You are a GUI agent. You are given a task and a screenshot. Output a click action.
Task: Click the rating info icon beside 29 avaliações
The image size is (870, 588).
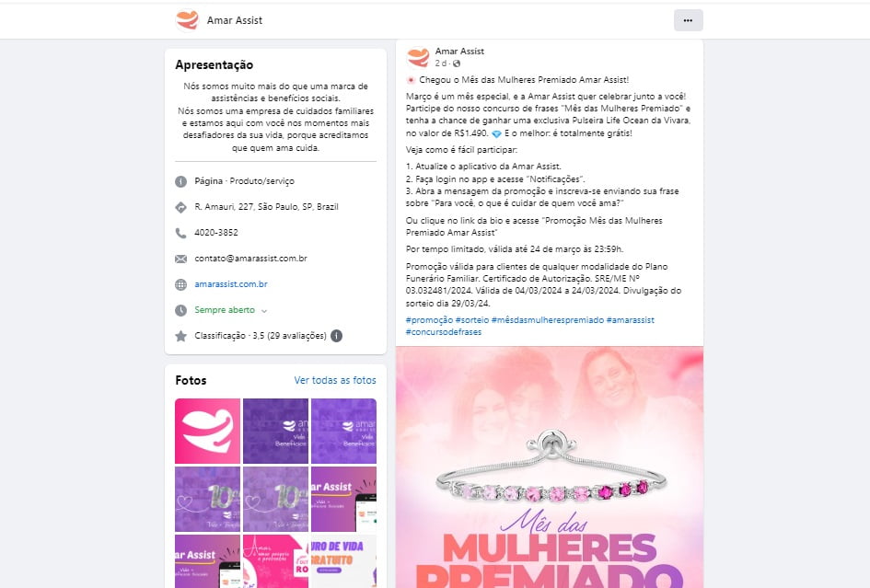(x=336, y=336)
